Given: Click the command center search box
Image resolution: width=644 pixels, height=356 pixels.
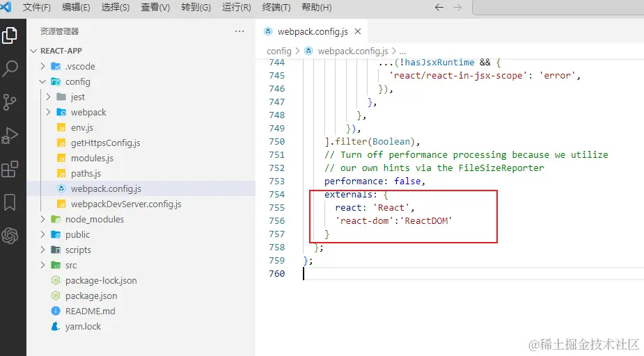Looking at the screenshot, I should click(558, 8).
